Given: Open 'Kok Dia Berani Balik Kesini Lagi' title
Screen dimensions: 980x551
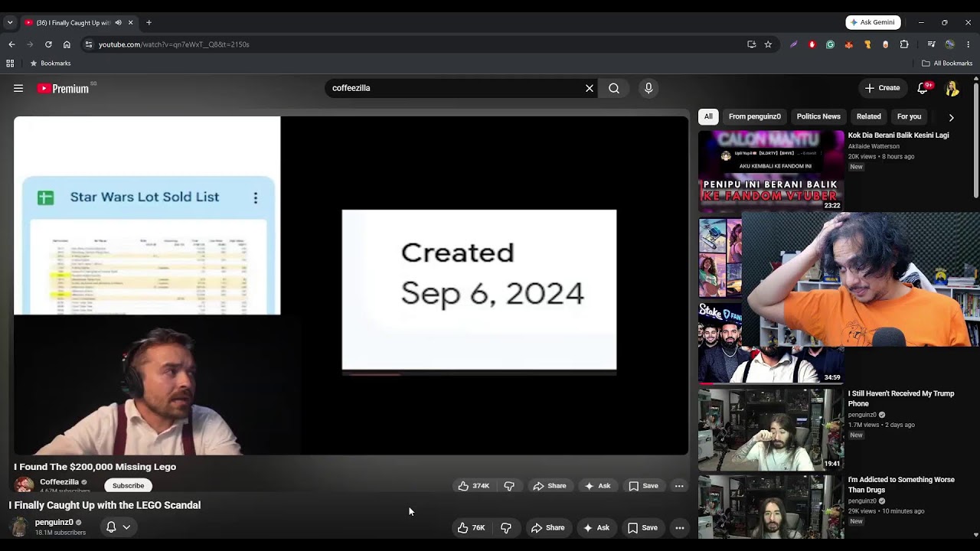Looking at the screenshot, I should (899, 135).
